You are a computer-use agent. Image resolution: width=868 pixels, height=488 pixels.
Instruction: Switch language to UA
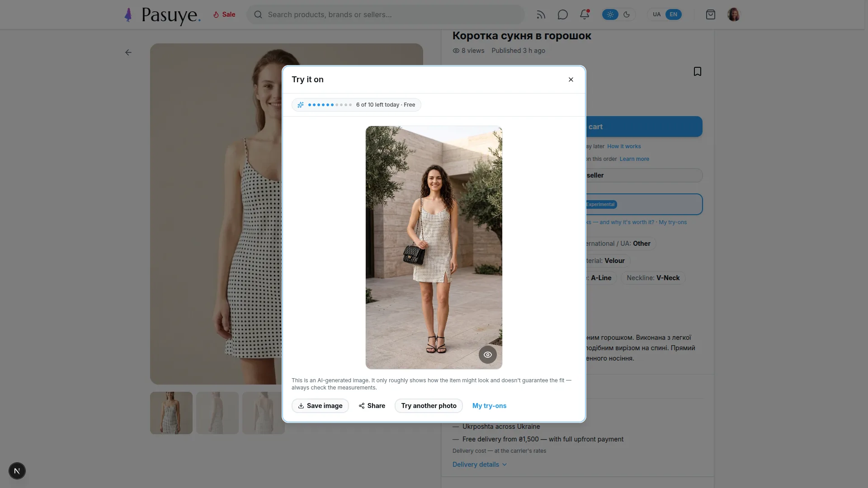click(x=657, y=15)
